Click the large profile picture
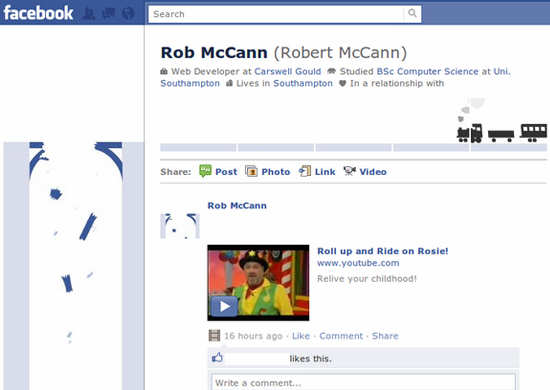 click(x=74, y=266)
